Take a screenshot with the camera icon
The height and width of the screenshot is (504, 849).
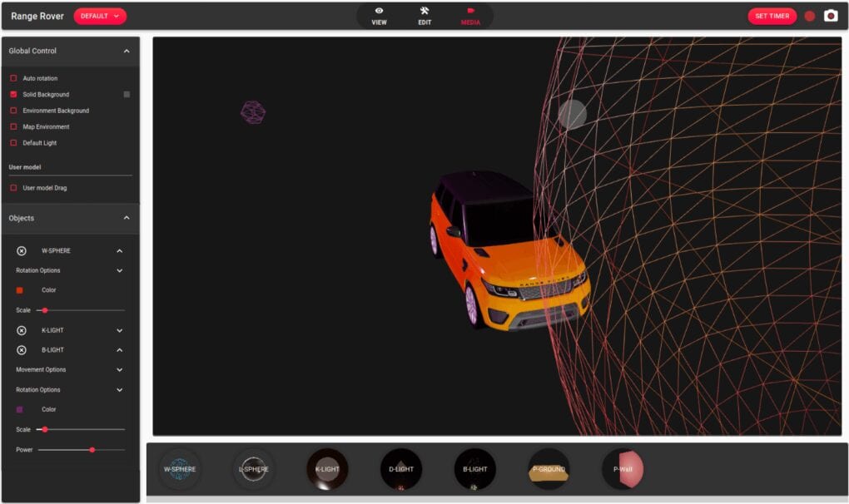pyautogui.click(x=832, y=17)
